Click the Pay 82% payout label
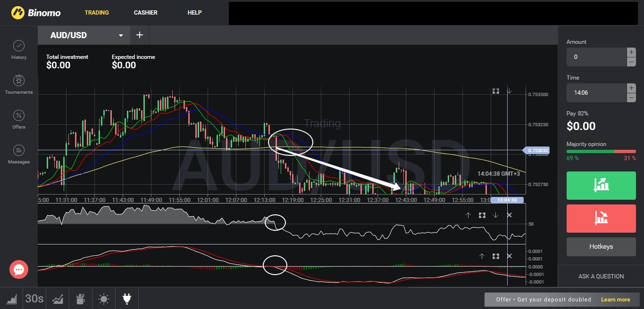Screen dimensions: 644x309 (577, 114)
